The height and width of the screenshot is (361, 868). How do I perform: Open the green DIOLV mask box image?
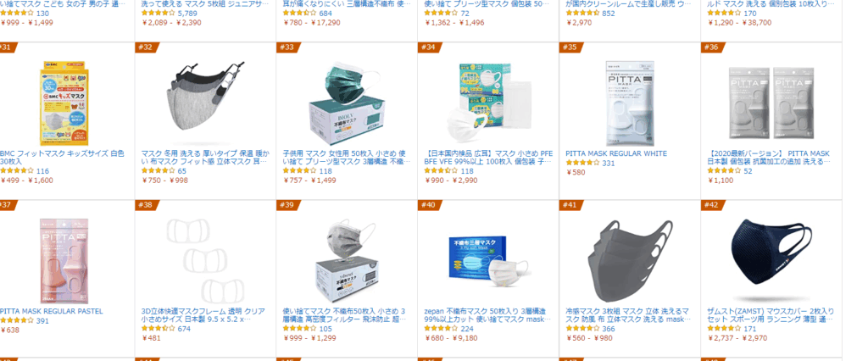coord(346,103)
